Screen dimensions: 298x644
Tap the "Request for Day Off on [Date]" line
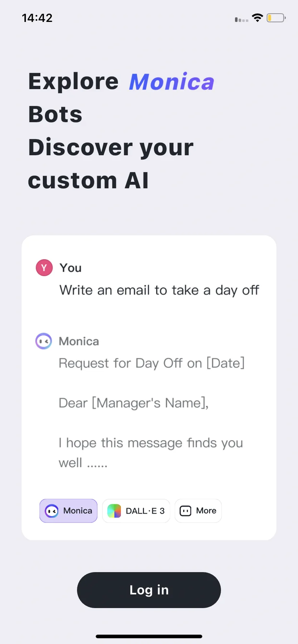click(152, 363)
